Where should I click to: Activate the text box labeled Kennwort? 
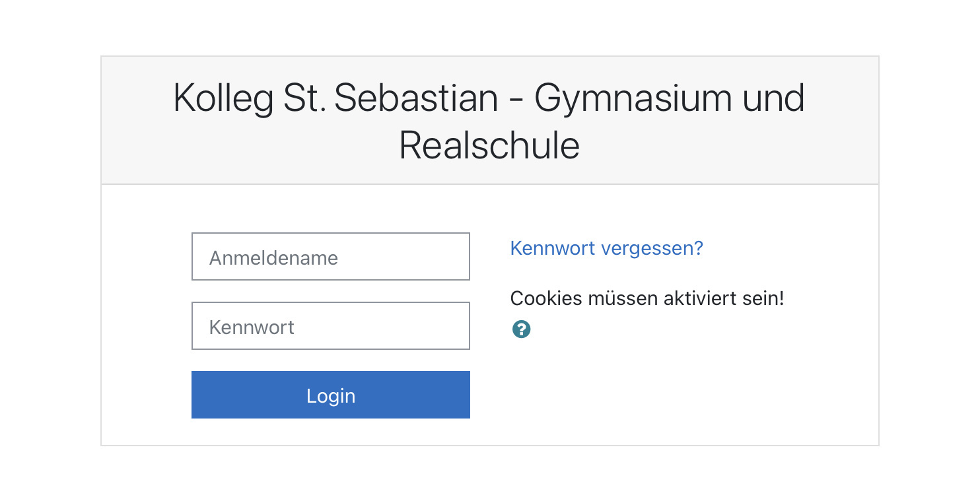(330, 326)
